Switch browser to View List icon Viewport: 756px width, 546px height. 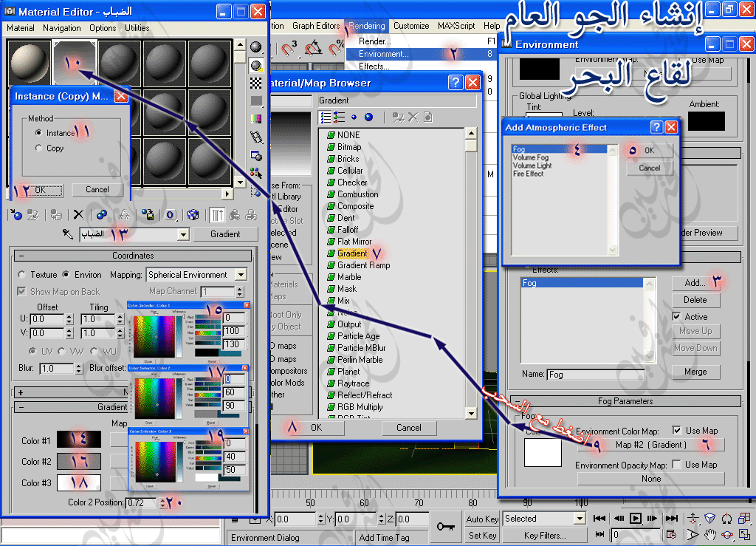(x=326, y=117)
